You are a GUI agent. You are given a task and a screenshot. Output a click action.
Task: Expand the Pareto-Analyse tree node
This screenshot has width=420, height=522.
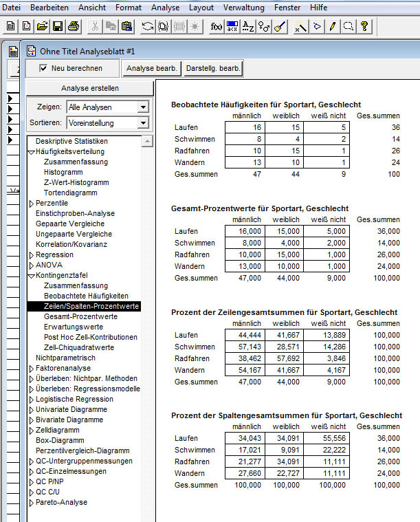tap(32, 503)
